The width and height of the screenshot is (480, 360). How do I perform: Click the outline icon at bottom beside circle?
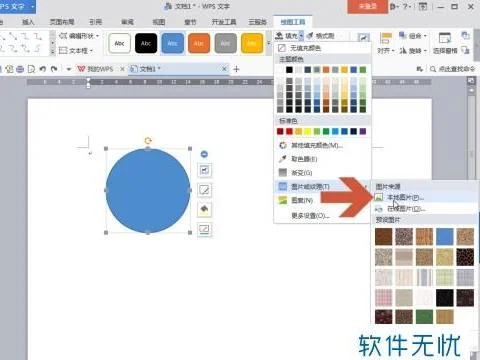204,229
